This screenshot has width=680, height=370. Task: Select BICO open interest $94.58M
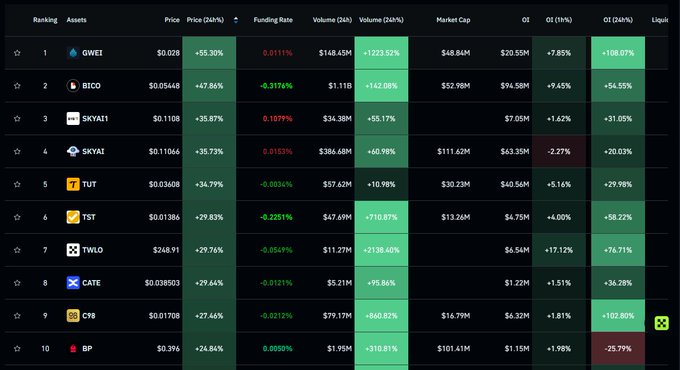(515, 86)
